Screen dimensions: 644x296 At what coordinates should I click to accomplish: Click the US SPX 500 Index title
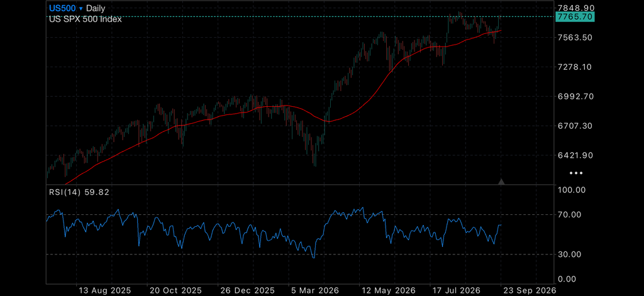[x=86, y=19]
